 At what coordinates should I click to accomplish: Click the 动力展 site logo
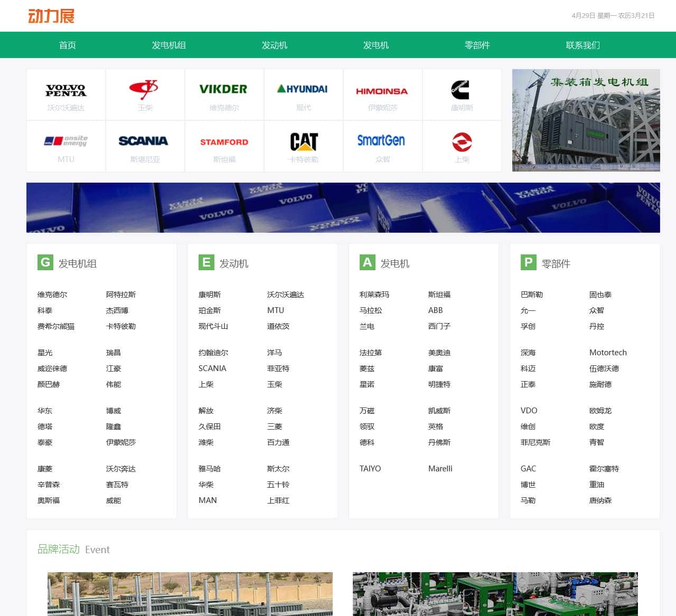click(x=51, y=16)
